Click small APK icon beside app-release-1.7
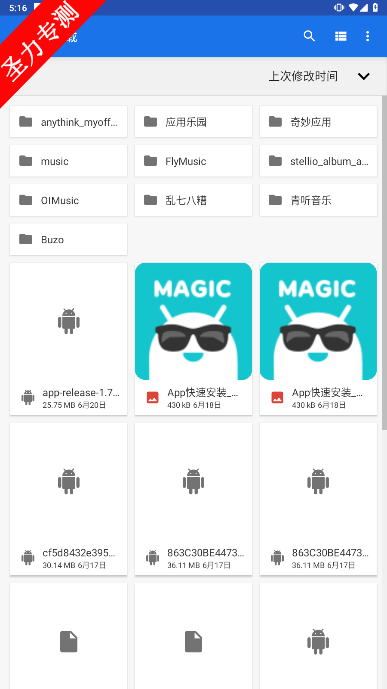Image resolution: width=387 pixels, height=689 pixels. (28, 397)
